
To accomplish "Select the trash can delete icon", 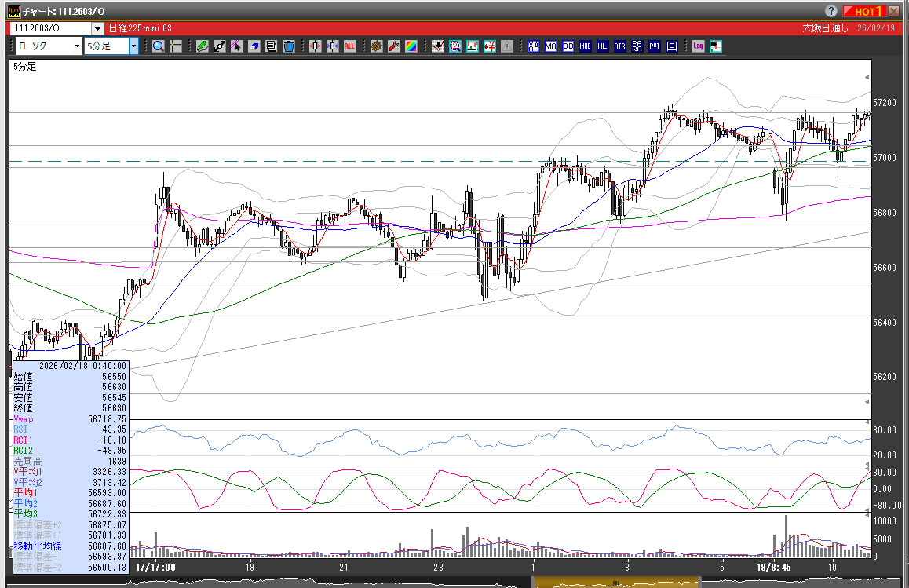I will coord(288,46).
